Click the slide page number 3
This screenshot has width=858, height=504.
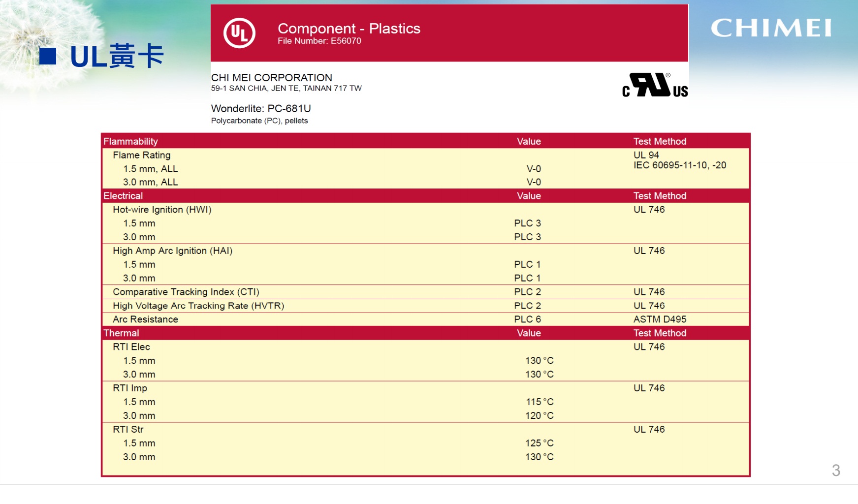(836, 471)
